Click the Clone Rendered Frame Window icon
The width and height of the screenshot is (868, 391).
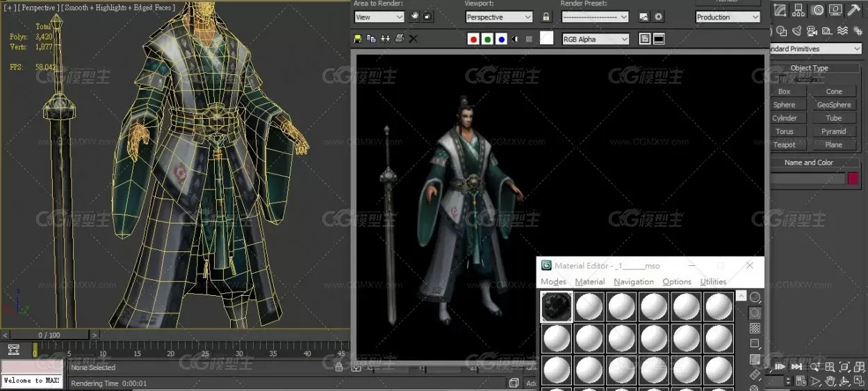point(386,39)
